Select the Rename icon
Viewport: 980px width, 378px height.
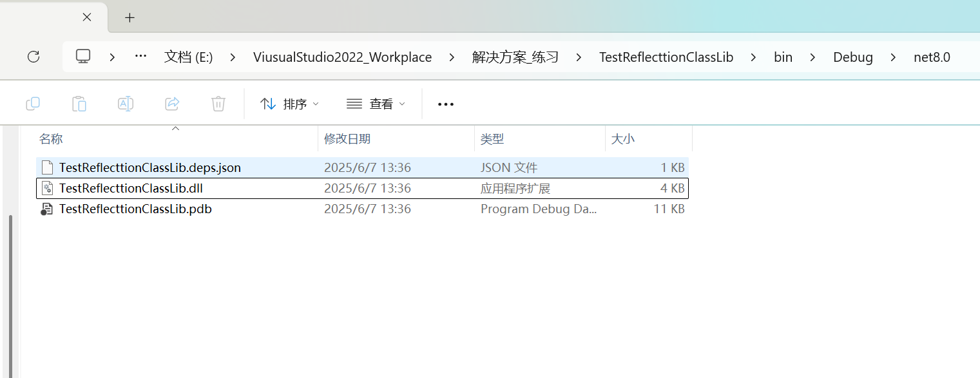click(x=125, y=104)
